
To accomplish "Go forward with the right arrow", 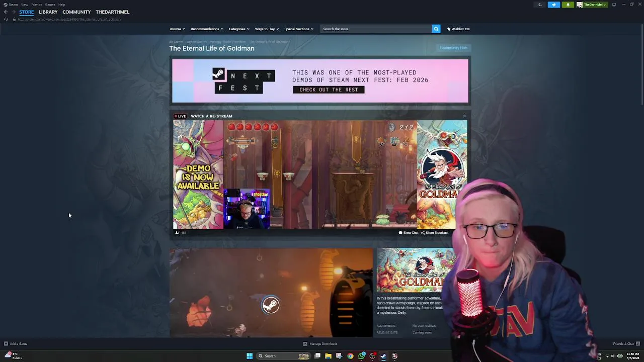I will coord(13,12).
